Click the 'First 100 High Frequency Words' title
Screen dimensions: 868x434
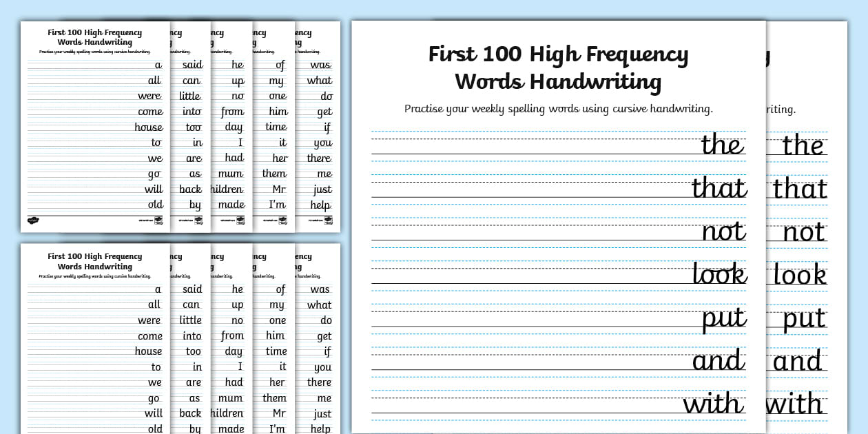(558, 67)
